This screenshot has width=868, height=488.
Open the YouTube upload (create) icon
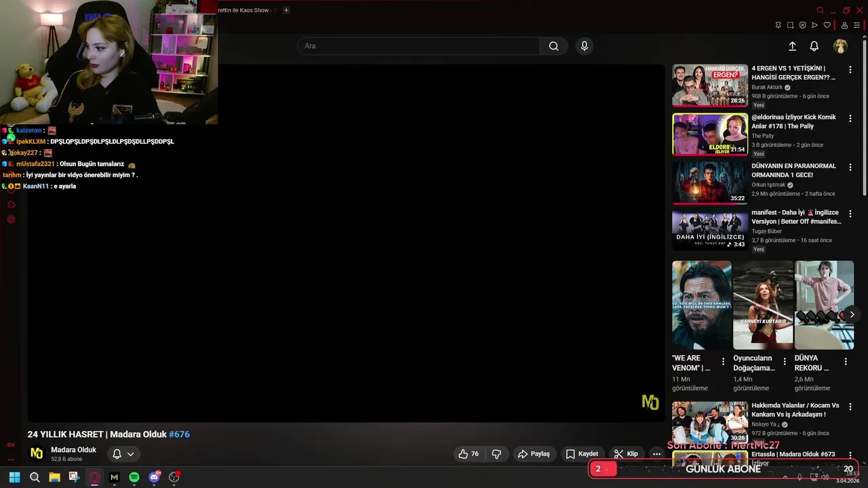tap(792, 46)
